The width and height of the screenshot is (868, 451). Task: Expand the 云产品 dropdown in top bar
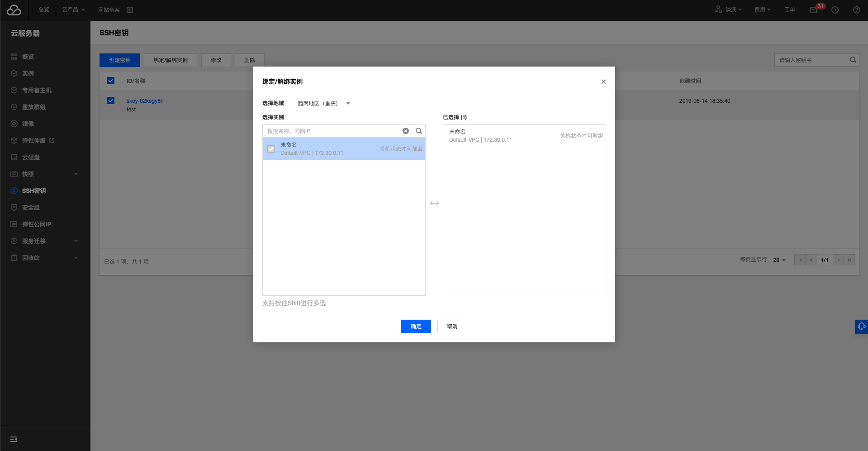pos(83,10)
